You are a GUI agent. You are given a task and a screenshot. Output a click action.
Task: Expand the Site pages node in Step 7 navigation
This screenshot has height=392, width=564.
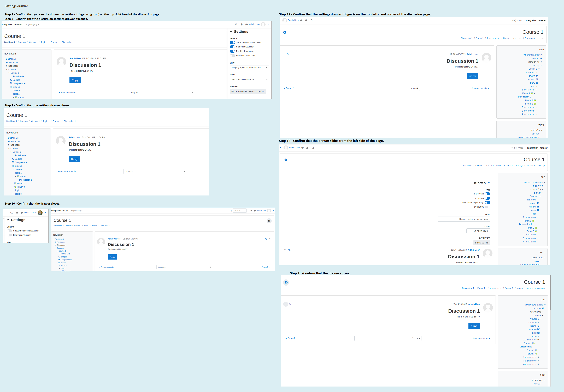pyautogui.click(x=9, y=145)
